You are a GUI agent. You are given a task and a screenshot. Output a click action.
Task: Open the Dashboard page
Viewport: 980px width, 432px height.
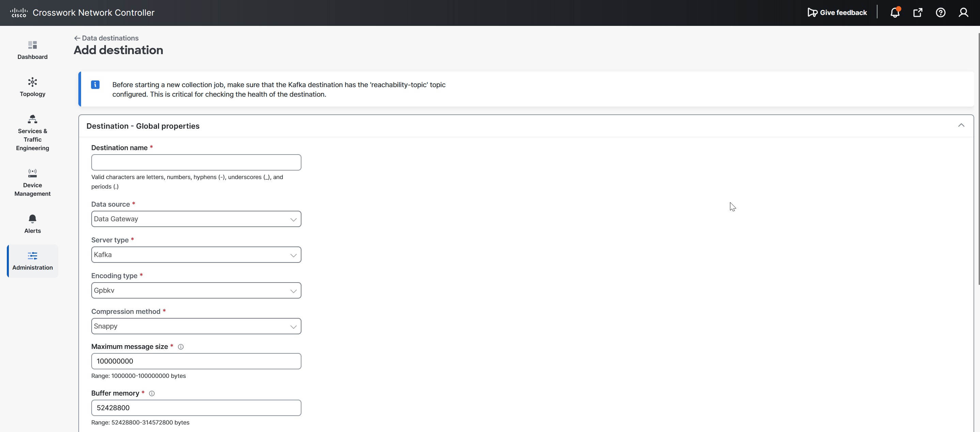click(x=32, y=50)
